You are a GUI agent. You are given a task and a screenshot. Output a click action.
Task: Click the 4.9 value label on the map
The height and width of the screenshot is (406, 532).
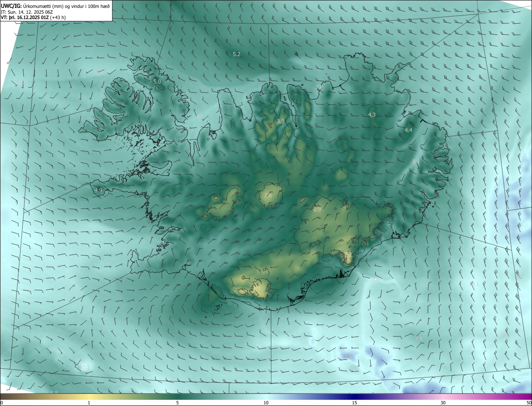click(x=99, y=191)
